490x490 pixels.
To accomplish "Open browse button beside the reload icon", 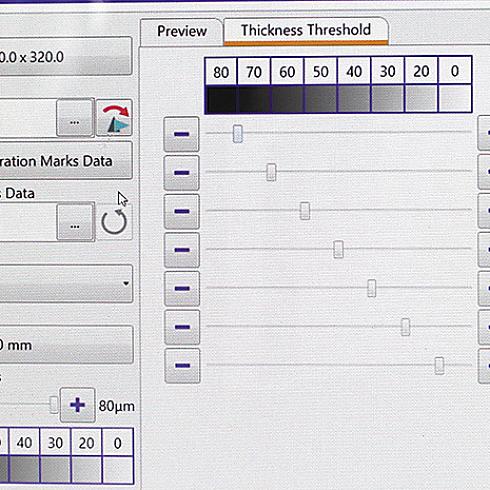I will [x=75, y=222].
